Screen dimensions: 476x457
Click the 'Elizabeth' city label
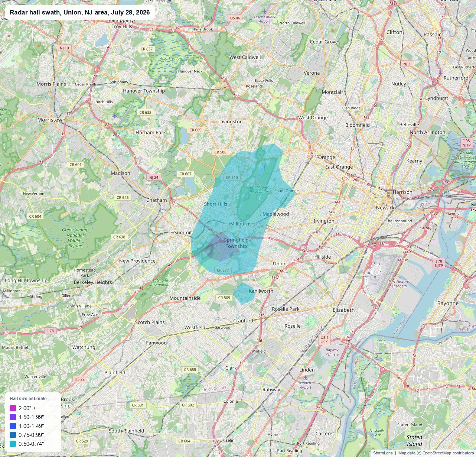tap(344, 310)
